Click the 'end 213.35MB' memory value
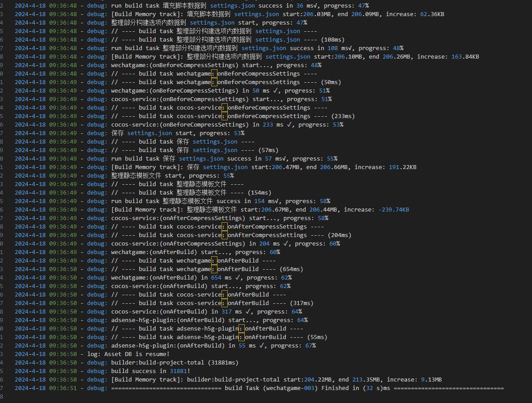Image resolution: width=532 pixels, height=403 pixels. 360,379
